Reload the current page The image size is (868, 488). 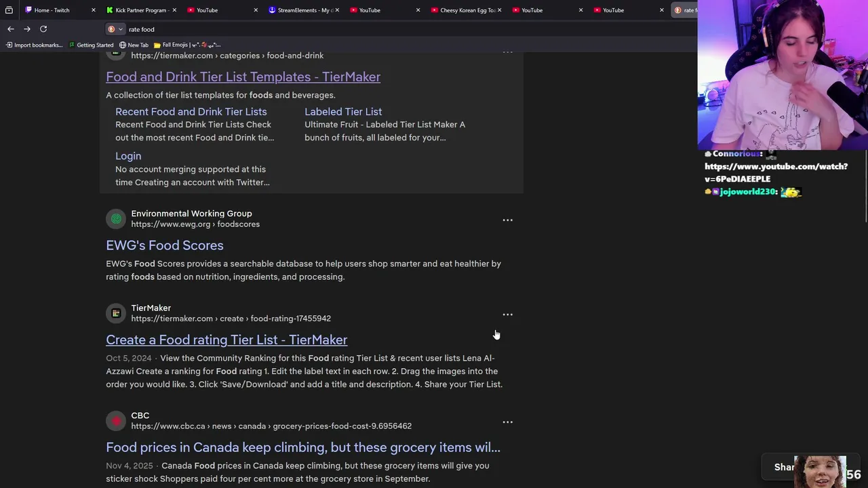click(x=43, y=29)
